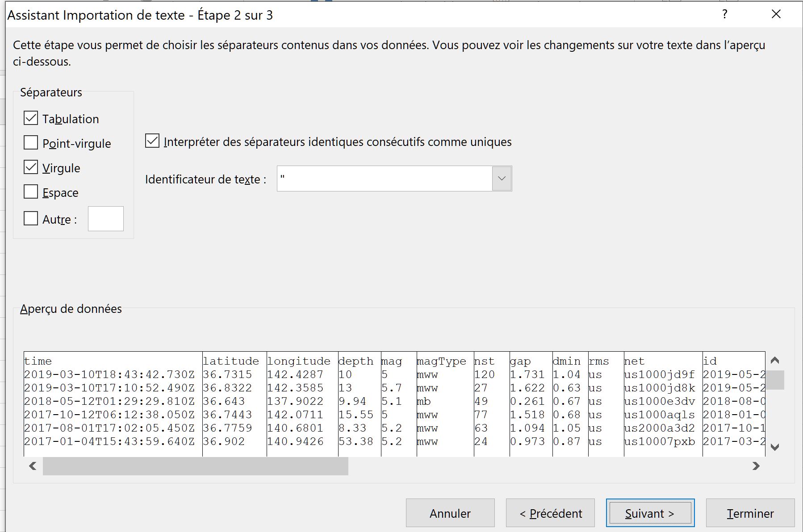Screen dimensions: 803x532
Task: Enable the Point-virgule separator checkbox
Action: (31, 143)
